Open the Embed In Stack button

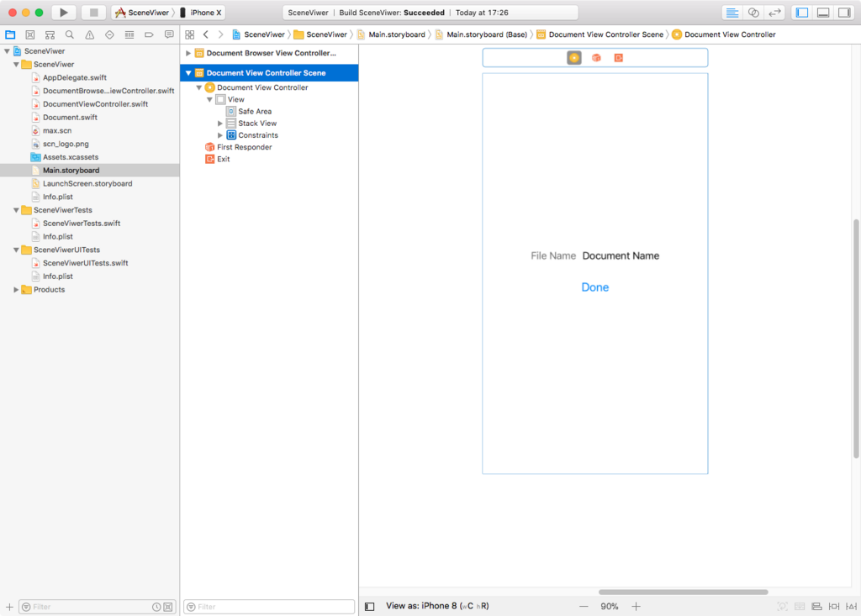click(800, 606)
